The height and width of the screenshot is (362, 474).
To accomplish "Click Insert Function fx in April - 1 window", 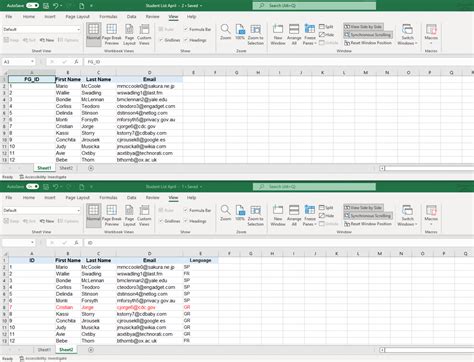I will click(76, 243).
